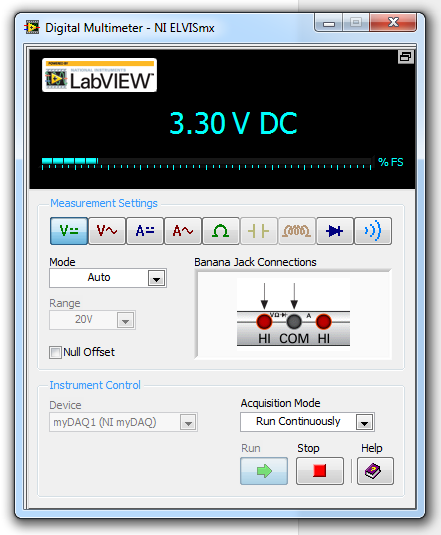This screenshot has height=535, width=441.
Task: Select resistance (ohm) measurement mode
Action: coord(220,231)
